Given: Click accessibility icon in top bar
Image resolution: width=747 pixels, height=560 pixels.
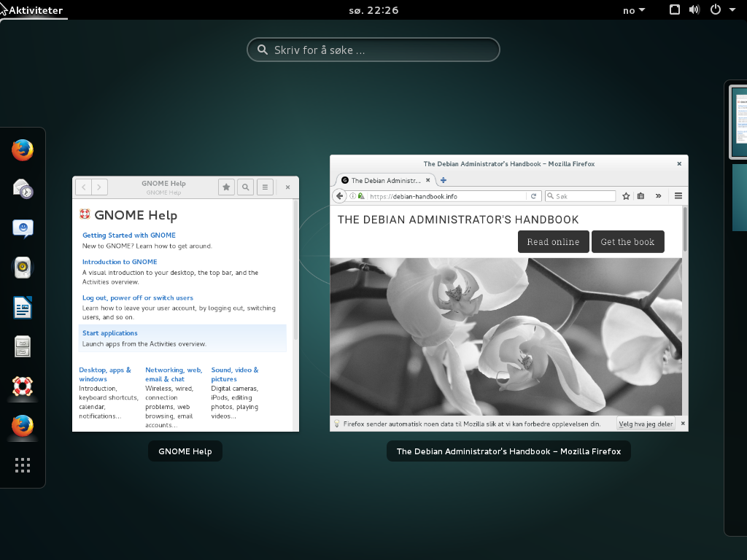Looking at the screenshot, I should pos(675,9).
